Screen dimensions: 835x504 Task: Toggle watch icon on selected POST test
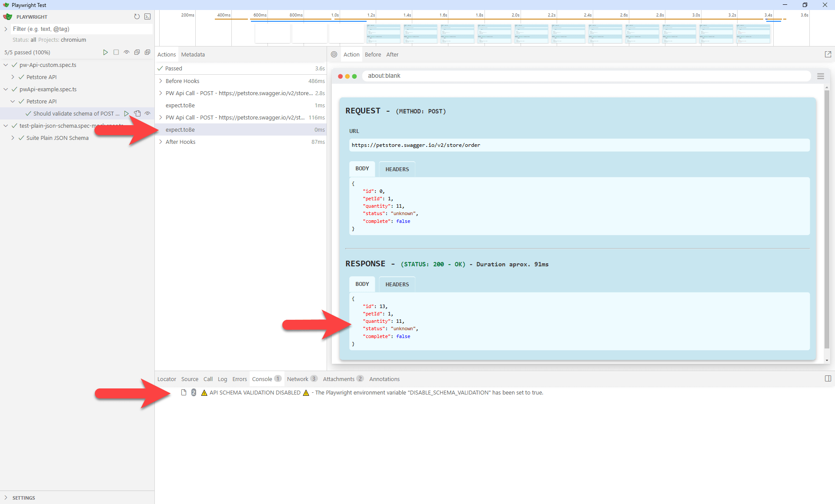(x=147, y=113)
